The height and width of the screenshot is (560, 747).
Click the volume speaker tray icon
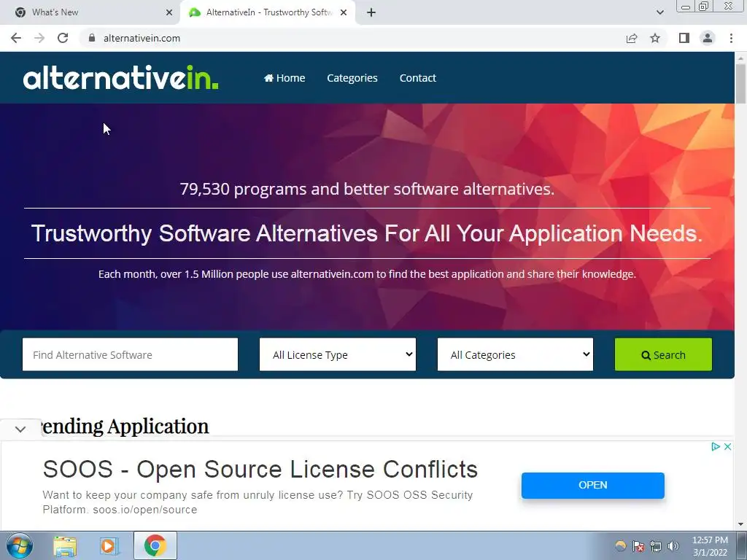pyautogui.click(x=673, y=546)
